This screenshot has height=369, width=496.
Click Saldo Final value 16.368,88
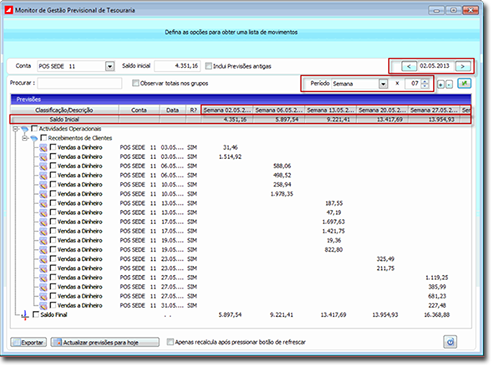(x=436, y=315)
